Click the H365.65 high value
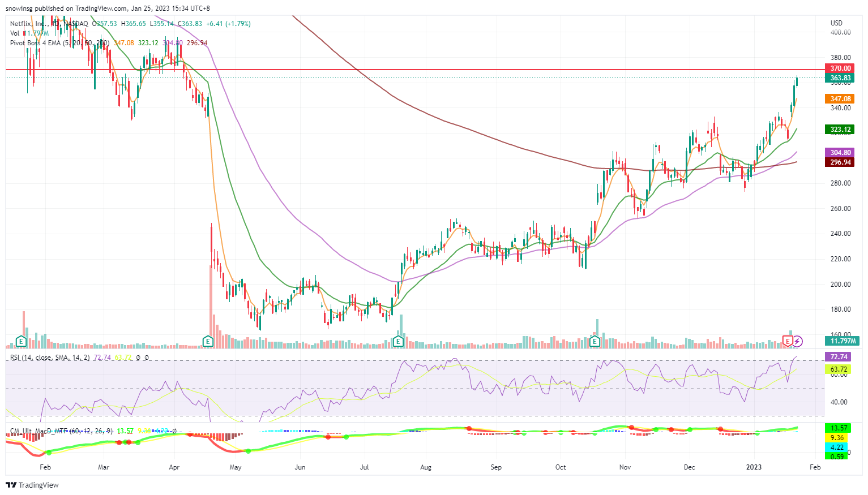This screenshot has width=868, height=495. pyautogui.click(x=133, y=24)
